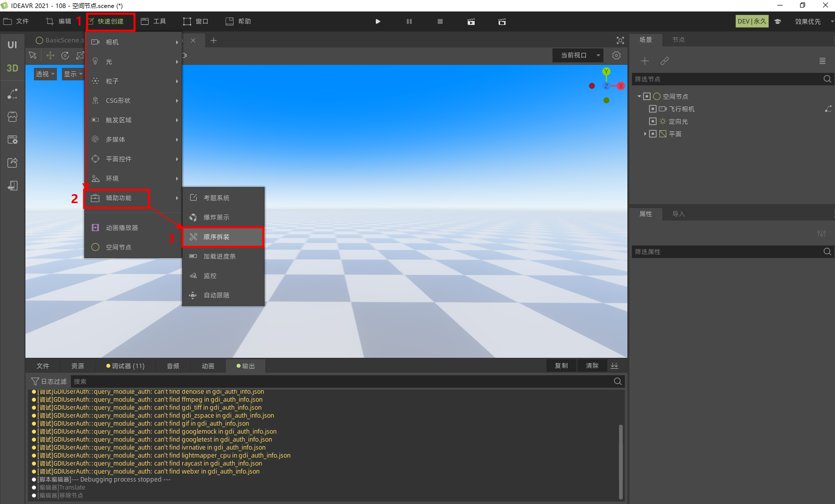Click the second clapperboard custom-scene icon
This screenshot has height=504, width=835.
[x=502, y=21]
